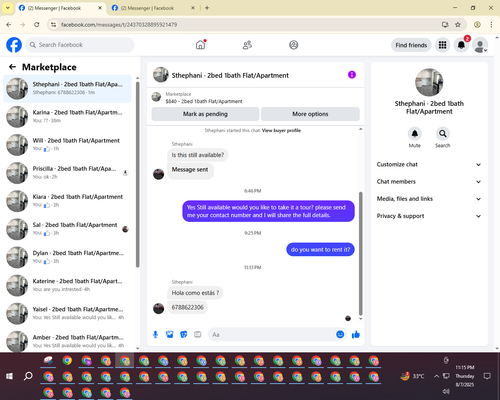The width and height of the screenshot is (500, 400).
Task: Open the Facebook logo home link
Action: 14,45
